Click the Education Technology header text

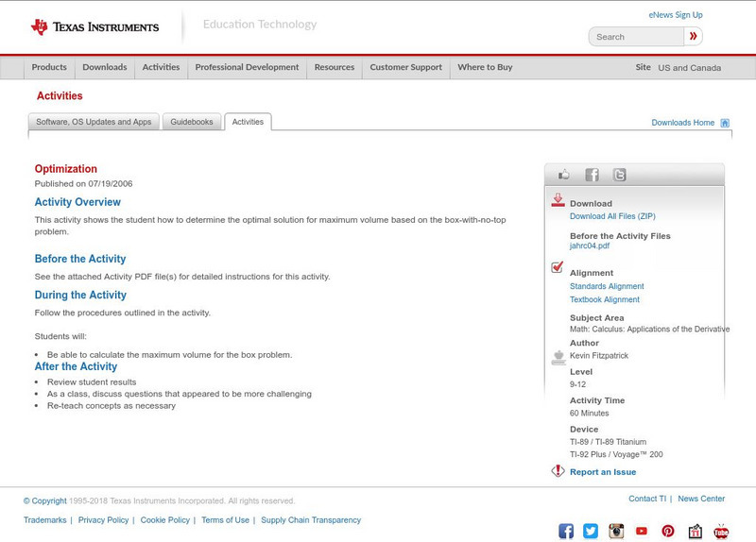tap(260, 25)
